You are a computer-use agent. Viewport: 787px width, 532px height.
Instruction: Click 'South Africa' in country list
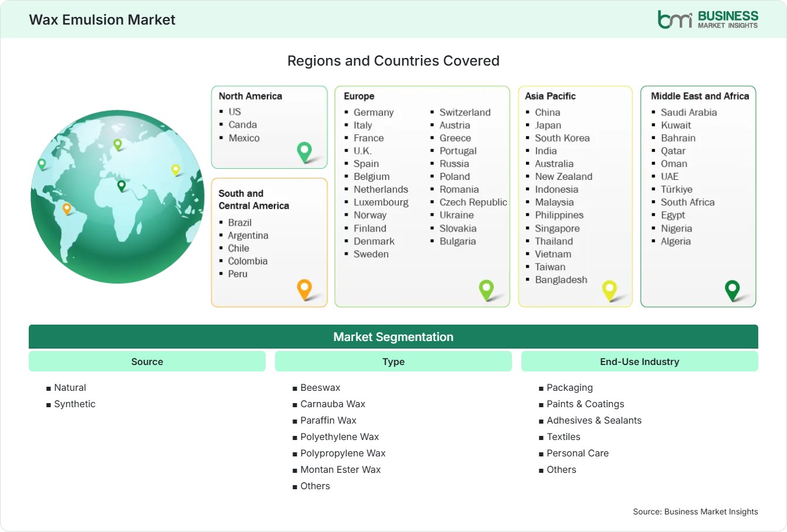coord(688,202)
